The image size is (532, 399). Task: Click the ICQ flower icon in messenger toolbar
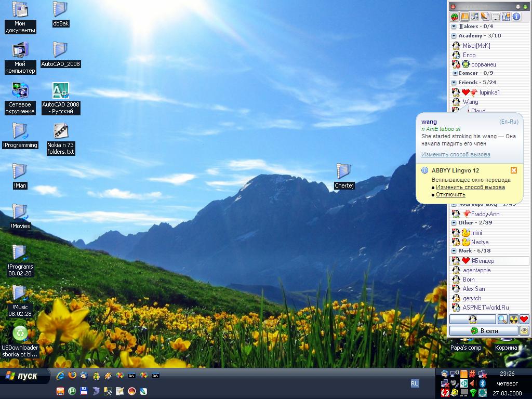coord(455,16)
